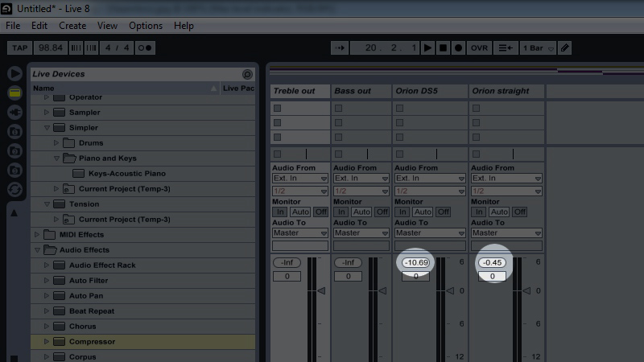Viewport: 644px width, 362px height.
Task: Click first clip slot stop button in Orion DS5
Action: click(399, 109)
